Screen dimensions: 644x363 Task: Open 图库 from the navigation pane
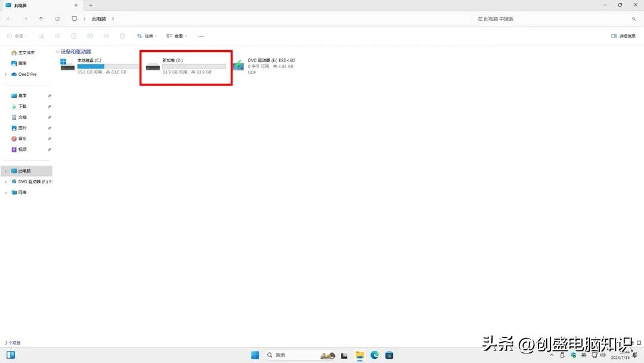21,63
